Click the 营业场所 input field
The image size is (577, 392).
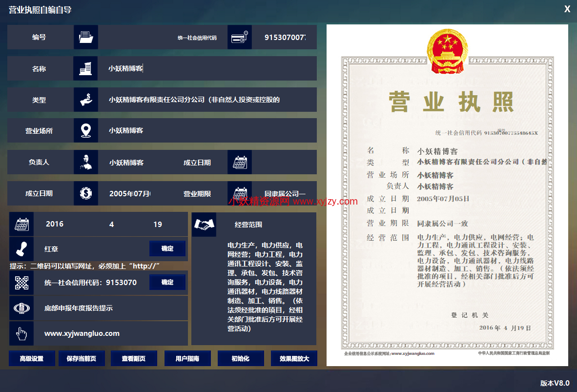point(207,130)
